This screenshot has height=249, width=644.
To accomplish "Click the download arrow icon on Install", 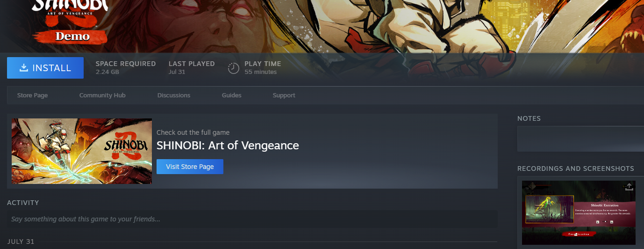I will pos(24,68).
